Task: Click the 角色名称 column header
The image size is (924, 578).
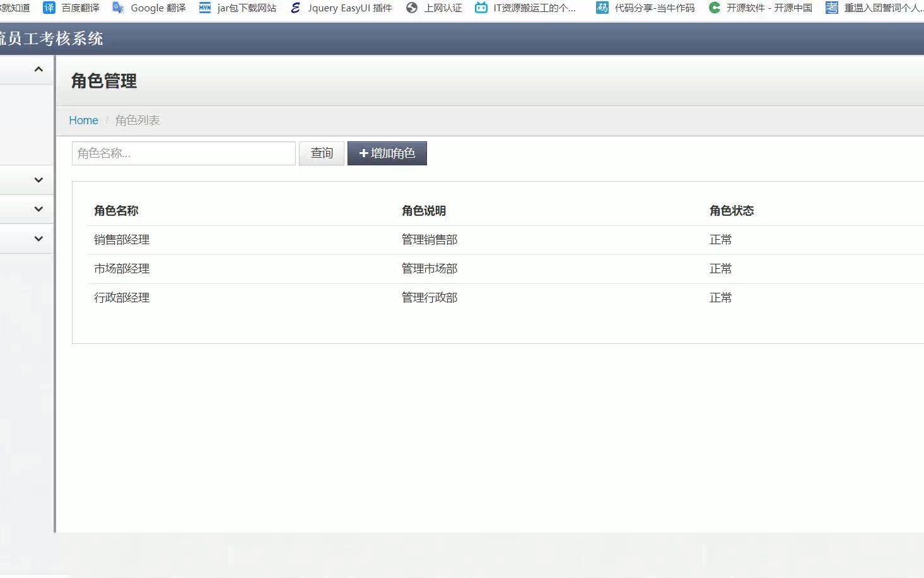Action: [116, 211]
